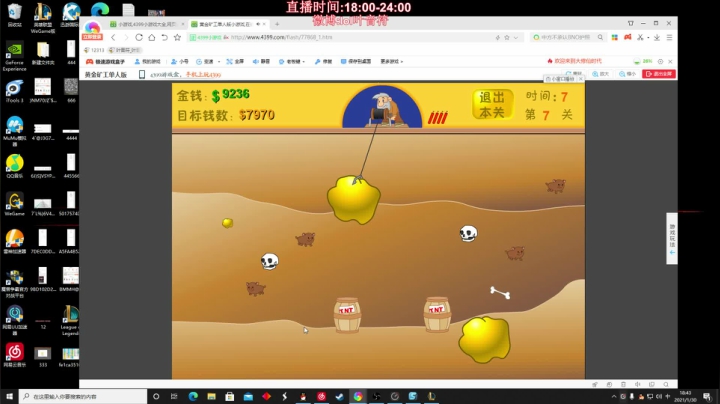Open Mail app from taskbar
The height and width of the screenshot is (404, 720).
[248, 396]
